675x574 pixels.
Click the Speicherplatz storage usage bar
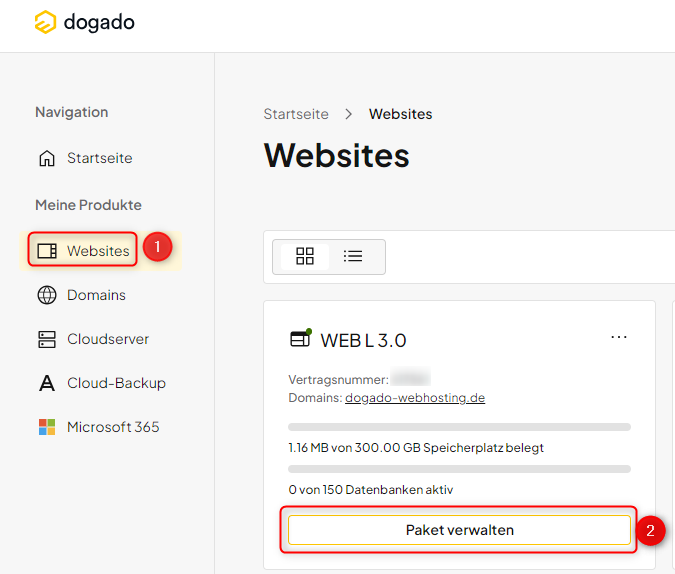point(459,427)
